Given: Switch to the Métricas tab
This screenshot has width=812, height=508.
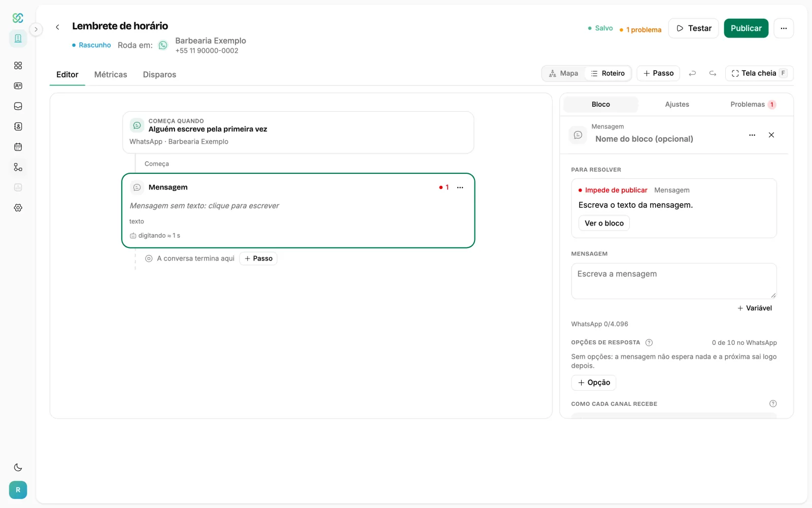Looking at the screenshot, I should coord(111,75).
